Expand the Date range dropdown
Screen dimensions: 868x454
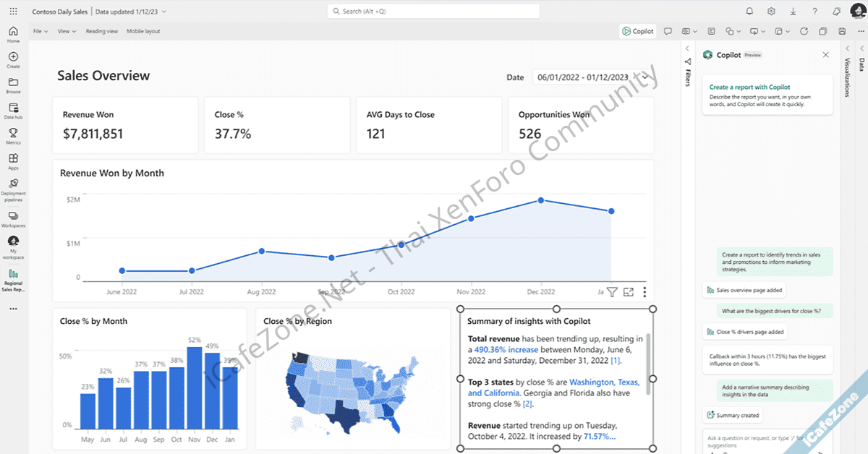tap(644, 77)
